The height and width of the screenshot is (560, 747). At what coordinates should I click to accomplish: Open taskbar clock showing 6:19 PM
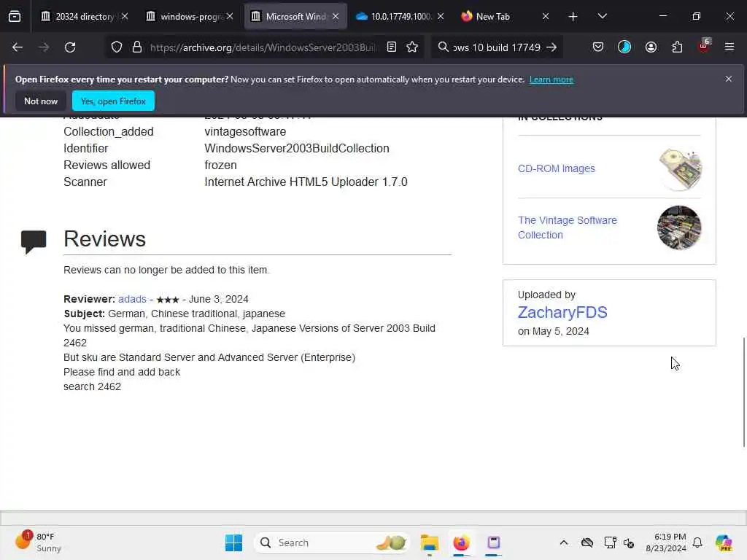[x=665, y=542]
